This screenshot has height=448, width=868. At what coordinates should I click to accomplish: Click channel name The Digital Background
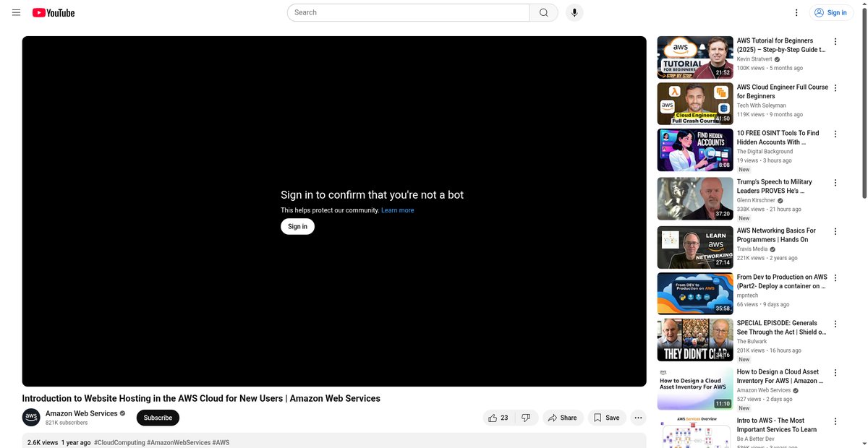tap(765, 152)
